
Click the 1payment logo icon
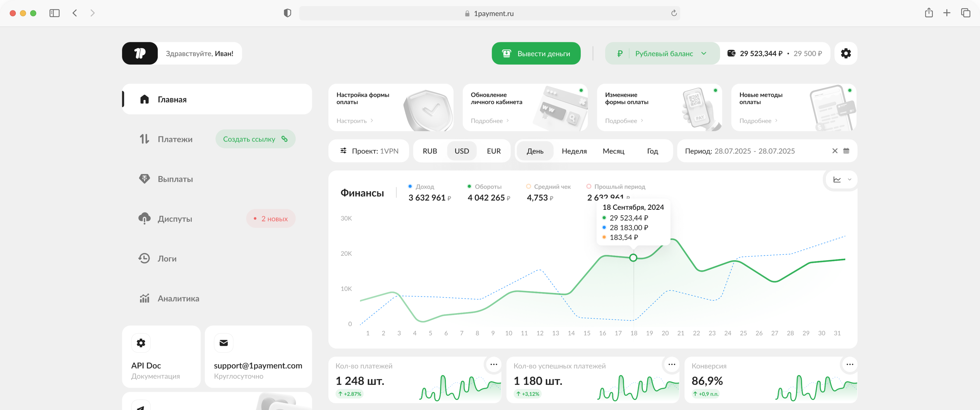click(x=140, y=54)
